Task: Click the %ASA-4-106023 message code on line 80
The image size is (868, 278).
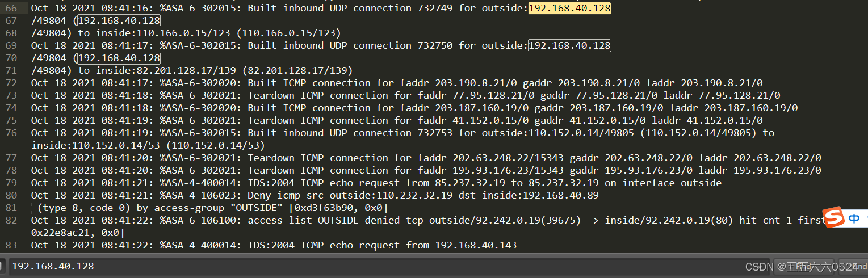Action: coord(201,195)
